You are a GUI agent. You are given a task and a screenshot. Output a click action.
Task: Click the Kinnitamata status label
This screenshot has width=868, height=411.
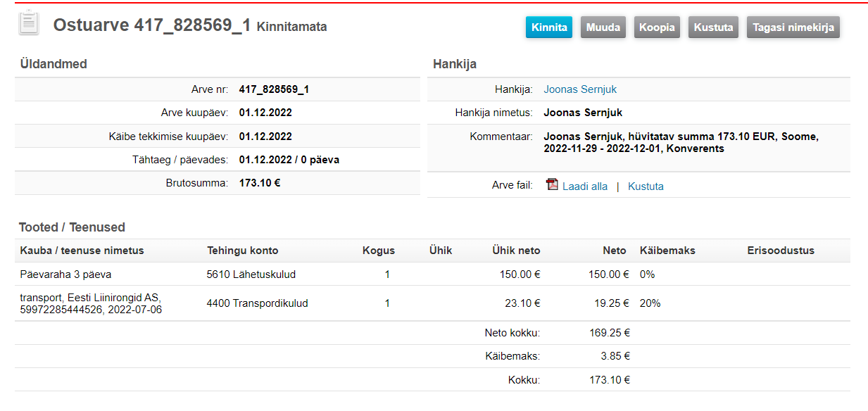(292, 27)
